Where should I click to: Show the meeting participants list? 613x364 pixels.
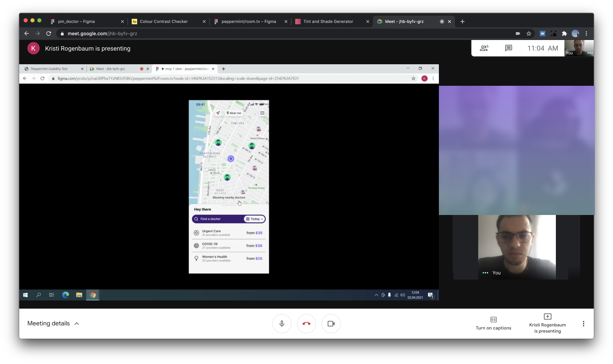pyautogui.click(x=484, y=48)
